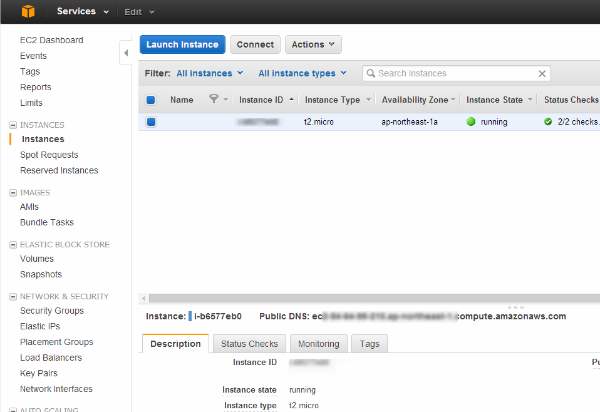Click the Instance state running value
The width and height of the screenshot is (600, 412).
pos(302,390)
